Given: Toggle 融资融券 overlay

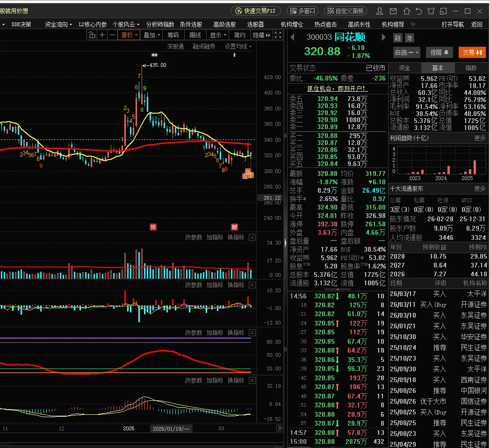Looking at the screenshot, I should pos(204,47).
